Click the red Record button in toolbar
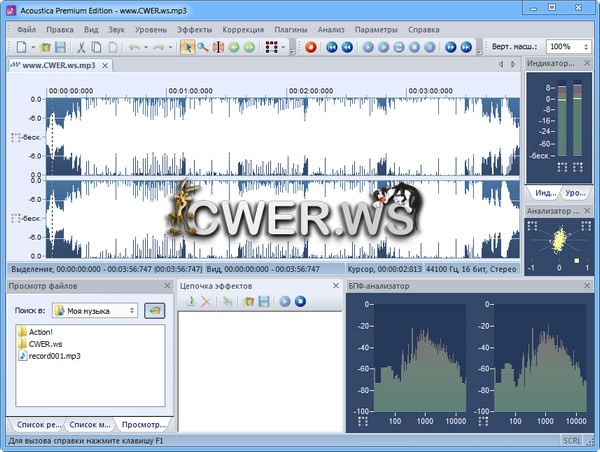The width and height of the screenshot is (600, 452). [x=311, y=47]
